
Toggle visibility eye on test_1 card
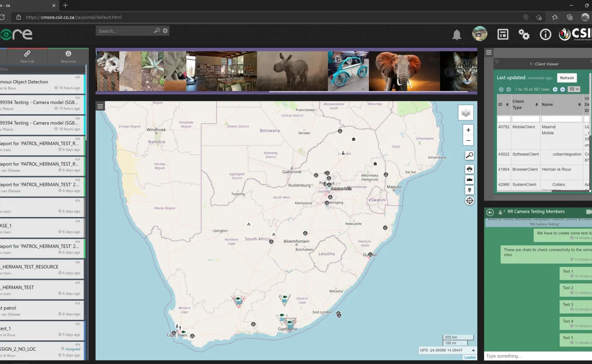[x=78, y=324]
